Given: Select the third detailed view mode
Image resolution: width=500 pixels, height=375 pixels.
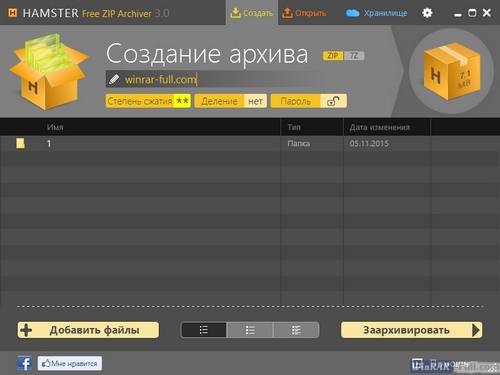Looking at the screenshot, I should tap(296, 330).
